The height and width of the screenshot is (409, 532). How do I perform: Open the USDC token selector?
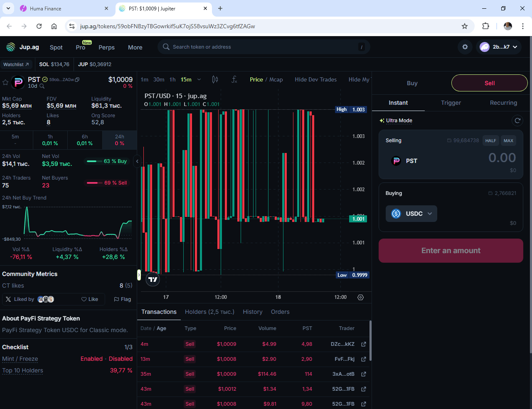pos(411,214)
